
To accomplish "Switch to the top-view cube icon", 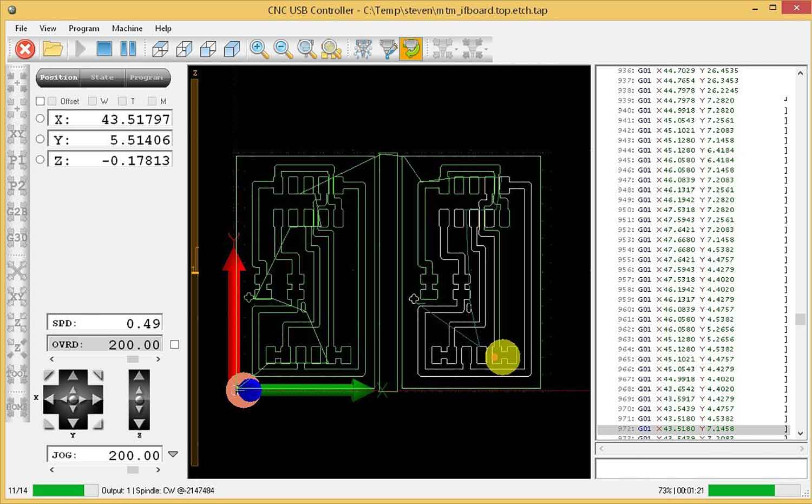I will pos(160,49).
